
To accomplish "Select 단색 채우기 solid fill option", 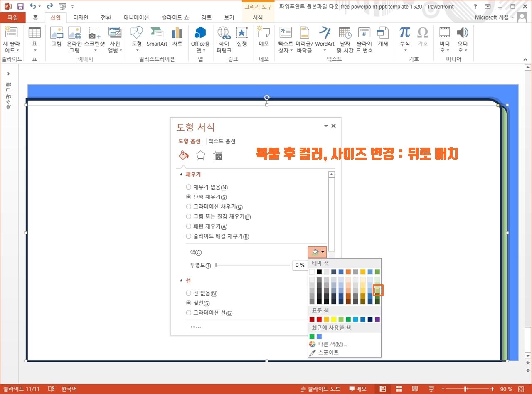I will [x=207, y=197].
